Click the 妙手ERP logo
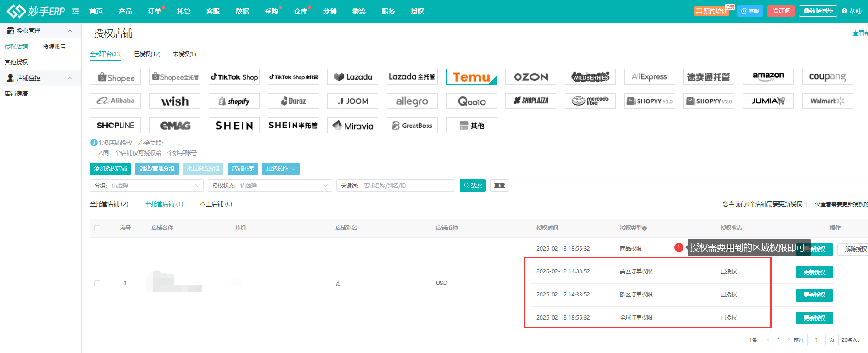Viewport: 868px width, 353px height. pos(36,11)
